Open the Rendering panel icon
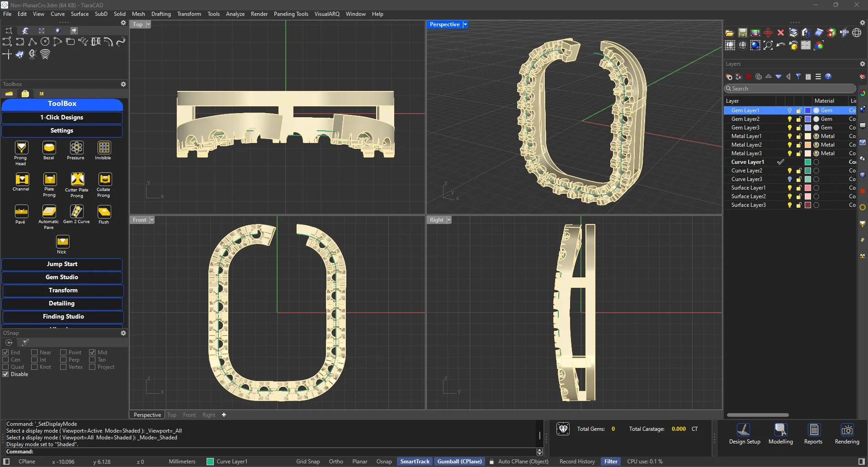 (x=846, y=430)
